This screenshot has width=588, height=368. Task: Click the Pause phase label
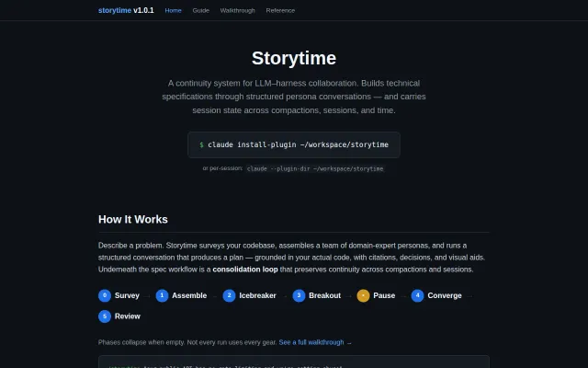(x=384, y=295)
